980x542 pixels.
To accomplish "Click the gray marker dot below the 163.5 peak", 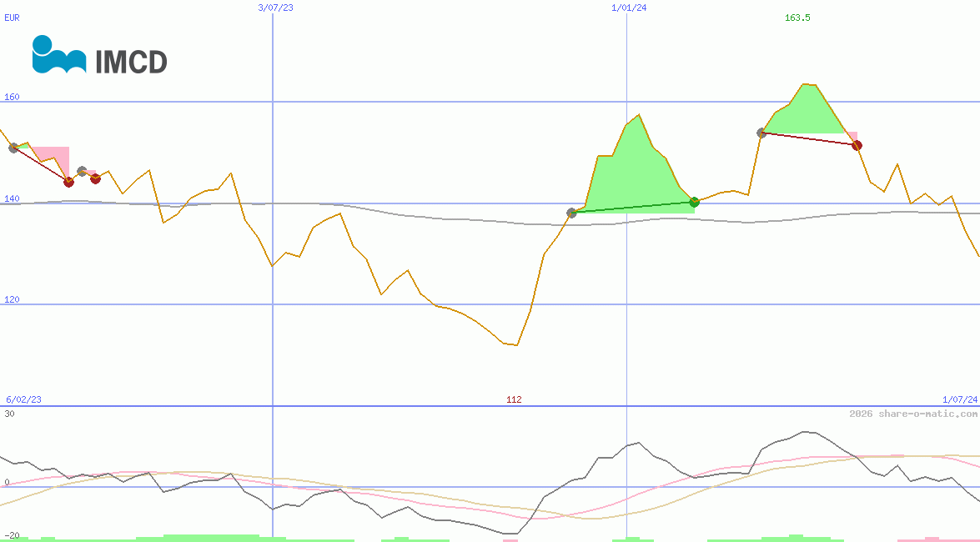I will pyautogui.click(x=761, y=133).
